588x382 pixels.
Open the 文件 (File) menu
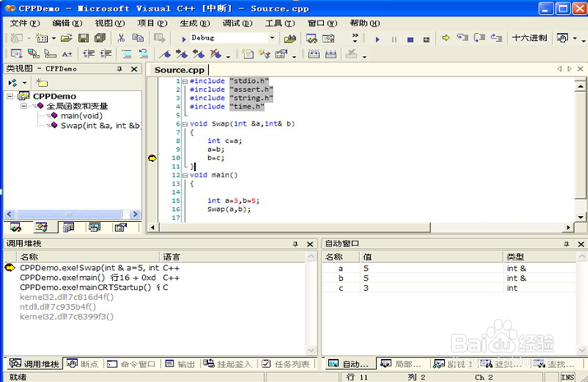pyautogui.click(x=25, y=23)
